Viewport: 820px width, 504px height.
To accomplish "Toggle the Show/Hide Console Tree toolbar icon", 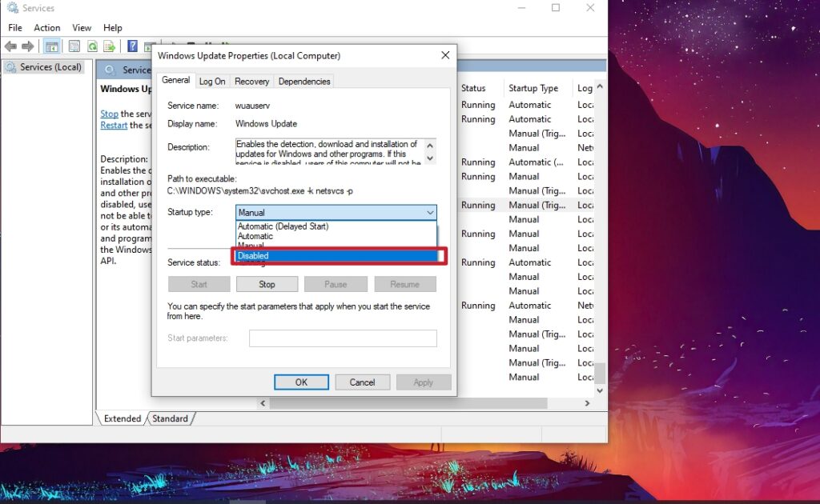I will 52,46.
